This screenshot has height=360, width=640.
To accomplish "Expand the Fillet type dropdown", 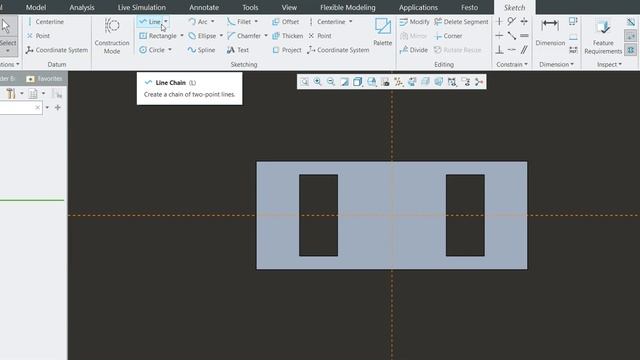I will [x=256, y=22].
